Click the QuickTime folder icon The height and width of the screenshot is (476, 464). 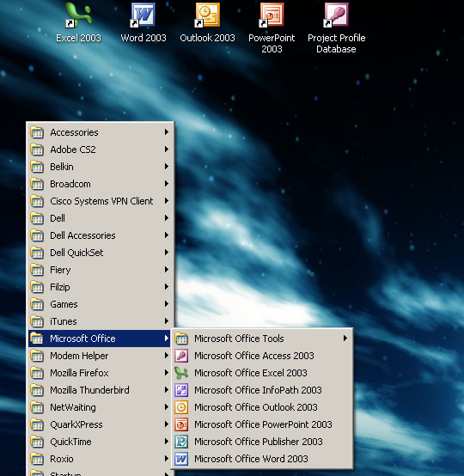pyautogui.click(x=37, y=442)
